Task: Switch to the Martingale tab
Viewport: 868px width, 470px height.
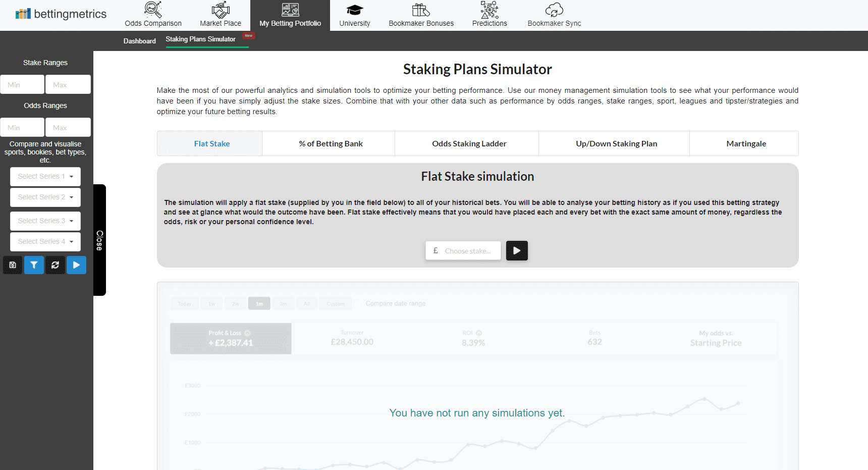Action: pos(744,143)
